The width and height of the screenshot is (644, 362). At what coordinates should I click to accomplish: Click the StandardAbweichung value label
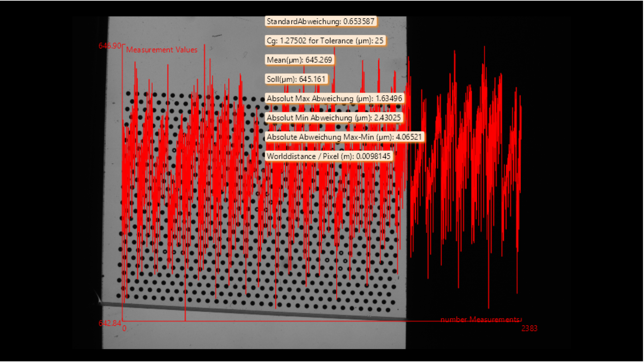click(320, 21)
